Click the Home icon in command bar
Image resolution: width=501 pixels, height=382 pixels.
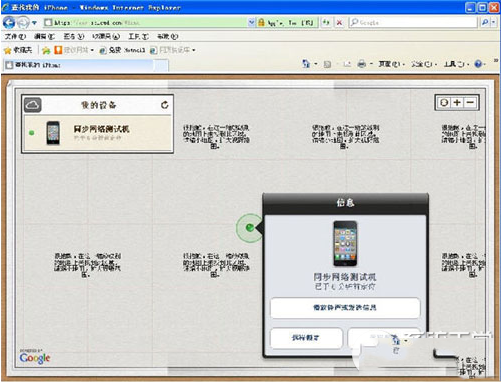coord(306,63)
